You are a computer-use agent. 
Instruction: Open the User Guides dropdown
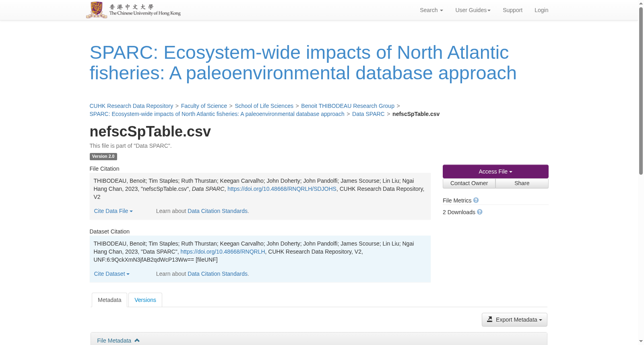click(x=473, y=10)
